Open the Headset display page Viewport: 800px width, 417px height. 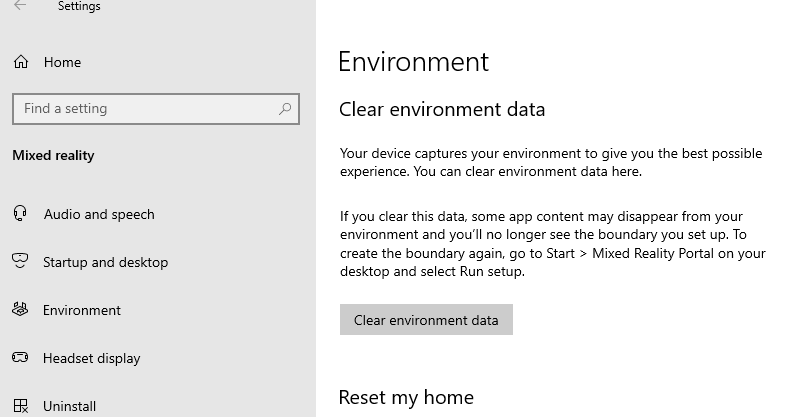pos(91,358)
